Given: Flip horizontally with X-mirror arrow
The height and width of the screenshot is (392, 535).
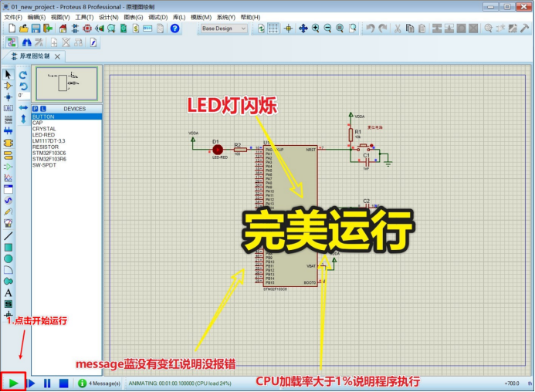Looking at the screenshot, I should pyautogui.click(x=23, y=108).
